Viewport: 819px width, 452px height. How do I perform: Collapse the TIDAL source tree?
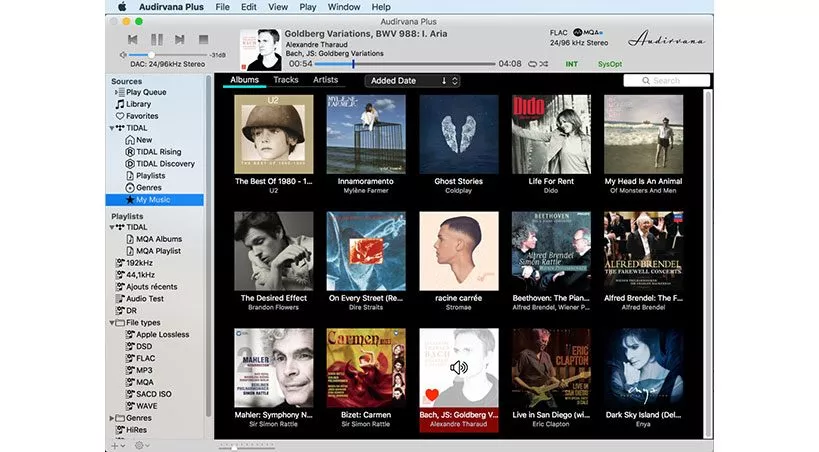click(x=112, y=128)
